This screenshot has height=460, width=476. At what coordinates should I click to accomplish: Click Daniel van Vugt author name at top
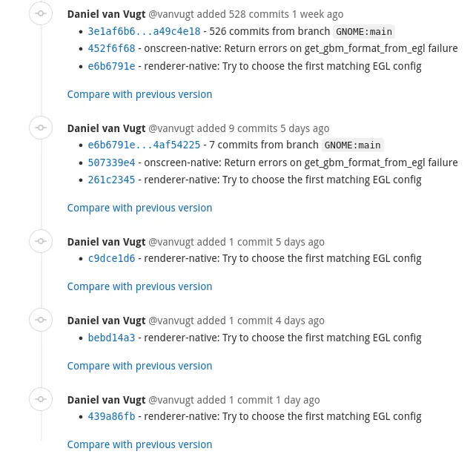[106, 14]
